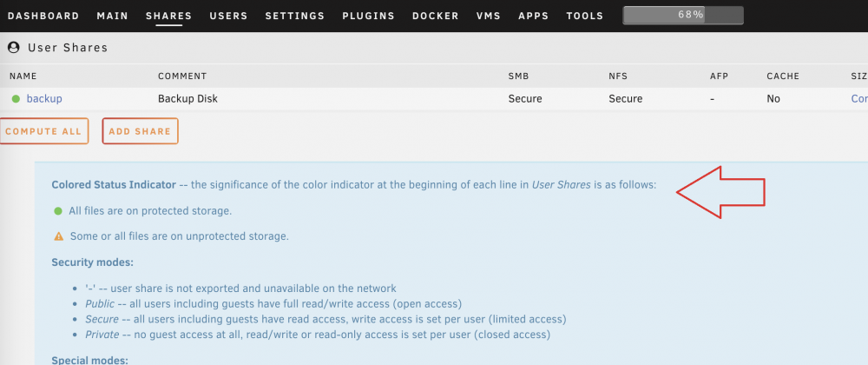
Task: Open the backup share link
Action: tap(44, 99)
